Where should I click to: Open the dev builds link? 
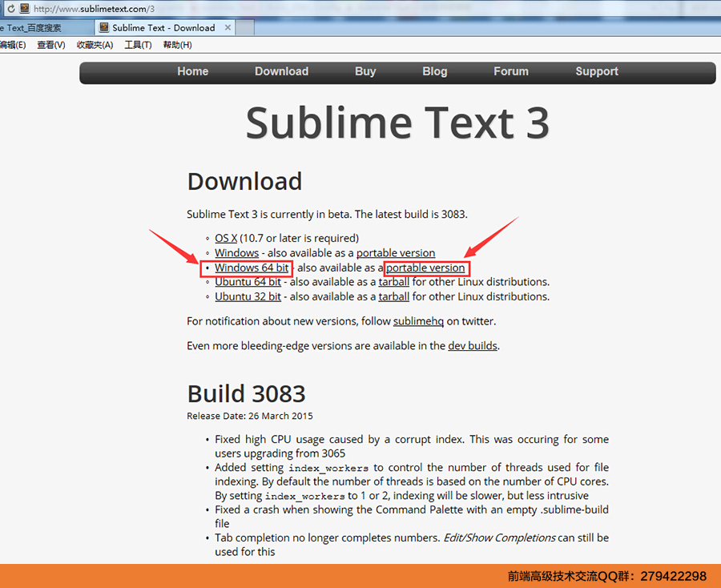(473, 345)
